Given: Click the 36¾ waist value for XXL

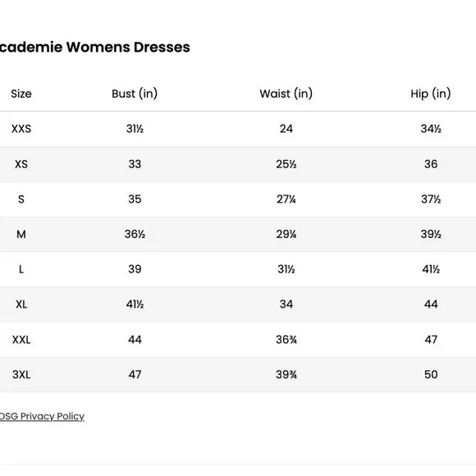Looking at the screenshot, I should pyautogui.click(x=286, y=340).
